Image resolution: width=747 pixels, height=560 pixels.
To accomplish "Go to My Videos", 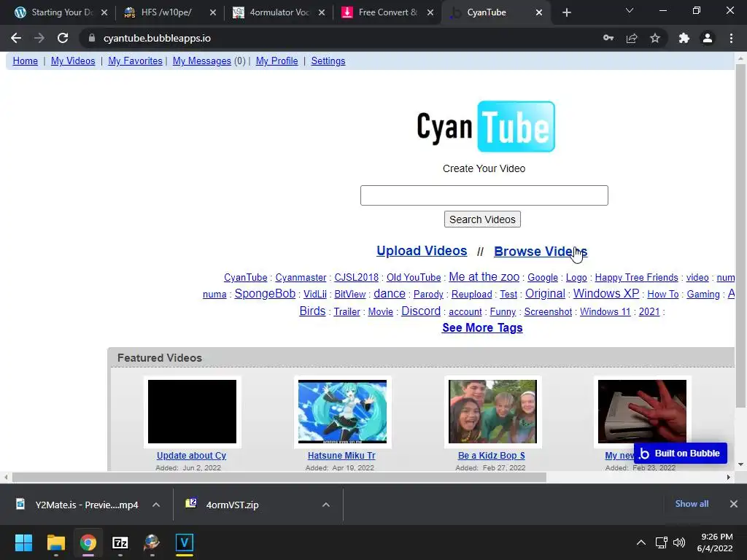I will click(x=73, y=61).
